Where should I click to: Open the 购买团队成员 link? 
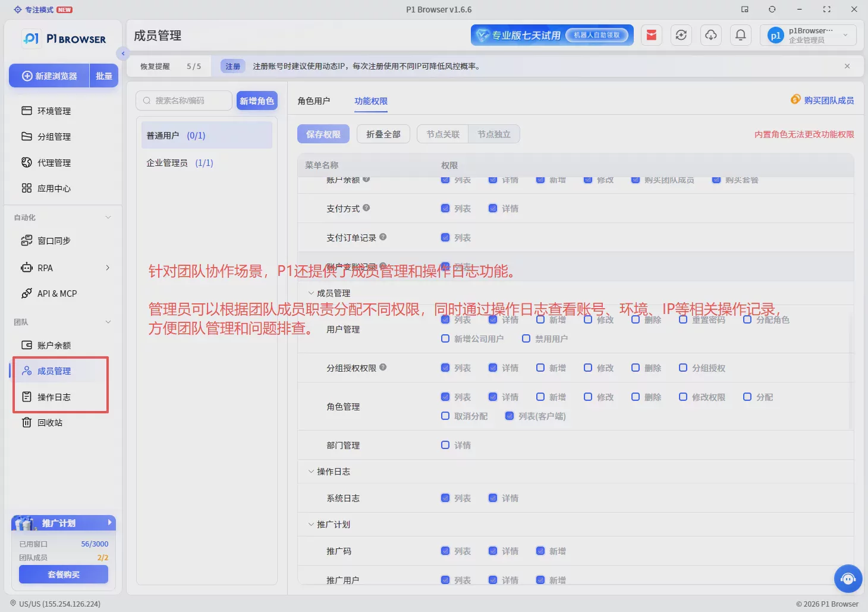click(x=829, y=101)
